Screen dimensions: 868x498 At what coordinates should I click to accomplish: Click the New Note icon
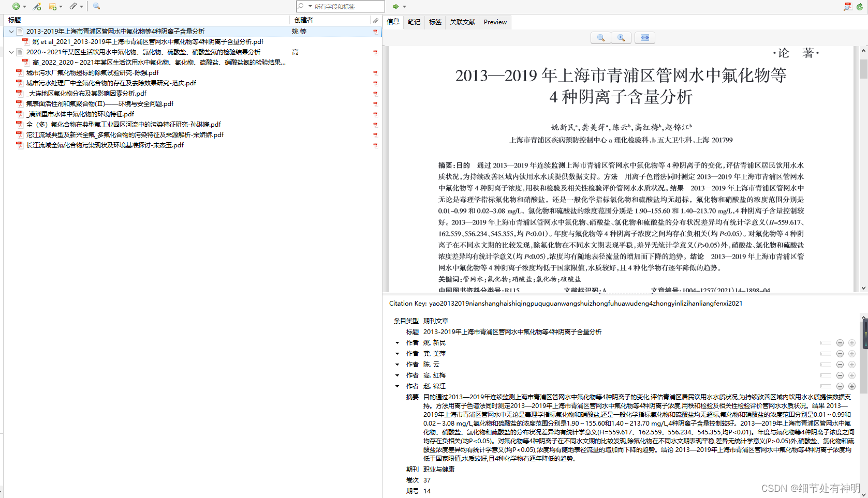[52, 7]
